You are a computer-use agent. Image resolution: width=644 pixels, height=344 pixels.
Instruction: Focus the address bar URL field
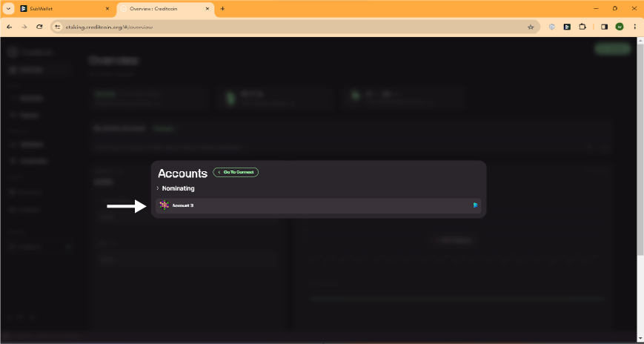tap(293, 27)
